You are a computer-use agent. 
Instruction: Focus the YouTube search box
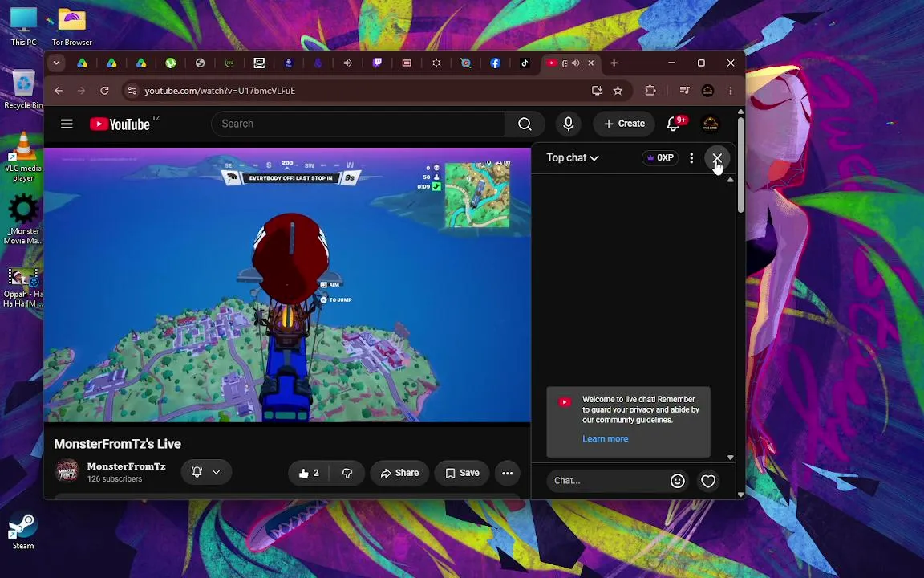tap(359, 124)
